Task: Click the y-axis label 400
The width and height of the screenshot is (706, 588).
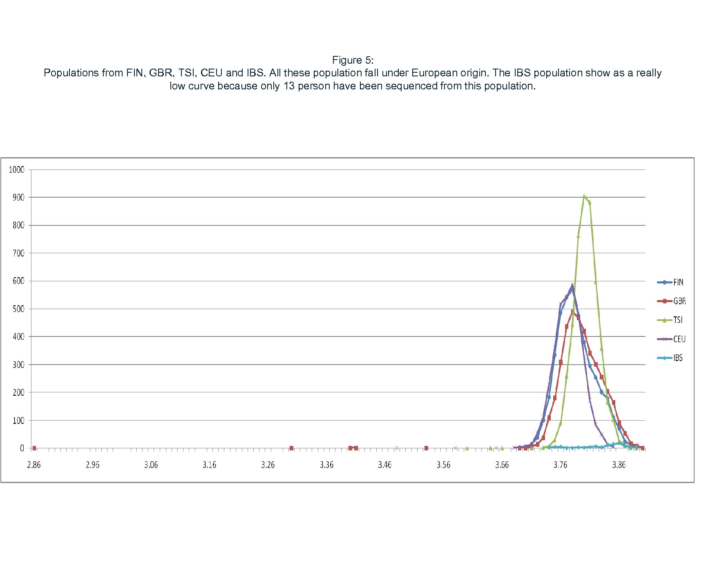Action: [x=18, y=336]
